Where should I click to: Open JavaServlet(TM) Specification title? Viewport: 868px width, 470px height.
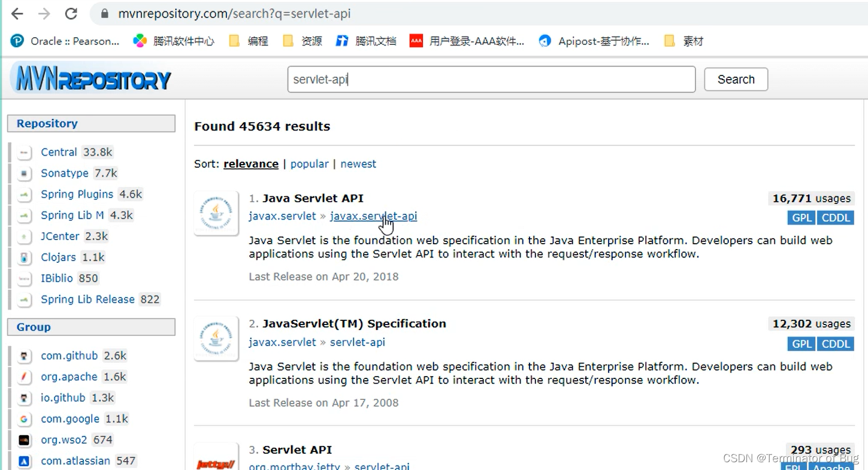[x=354, y=323]
